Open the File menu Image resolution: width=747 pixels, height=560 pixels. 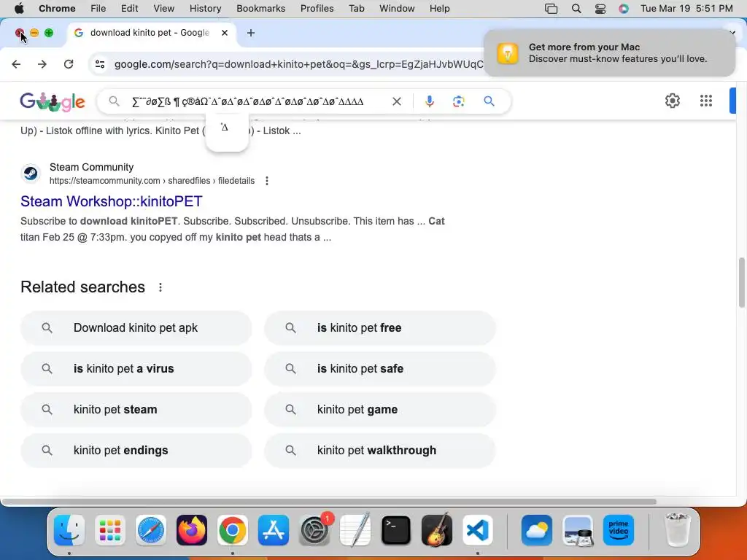(x=98, y=9)
